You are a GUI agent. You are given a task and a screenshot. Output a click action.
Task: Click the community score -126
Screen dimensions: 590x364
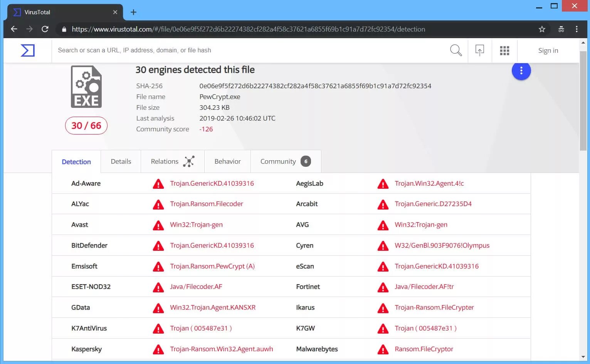pyautogui.click(x=206, y=129)
